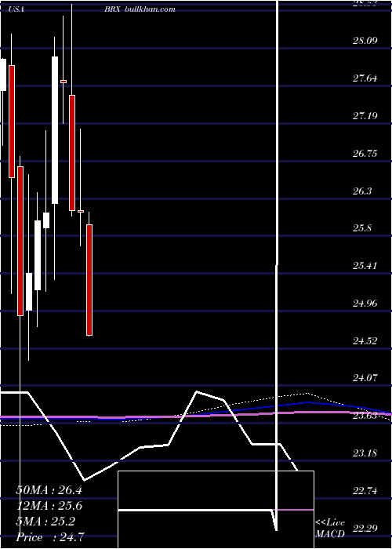The width and height of the screenshot is (392, 549).
Task: Click the long red candlestick closing near 24.96
Action: click(x=20, y=241)
